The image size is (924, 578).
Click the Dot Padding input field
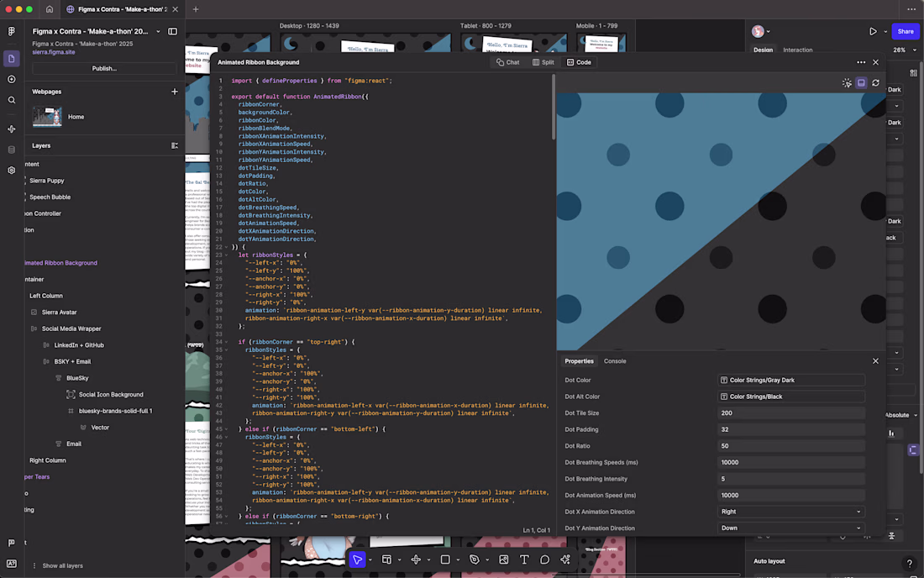point(790,429)
